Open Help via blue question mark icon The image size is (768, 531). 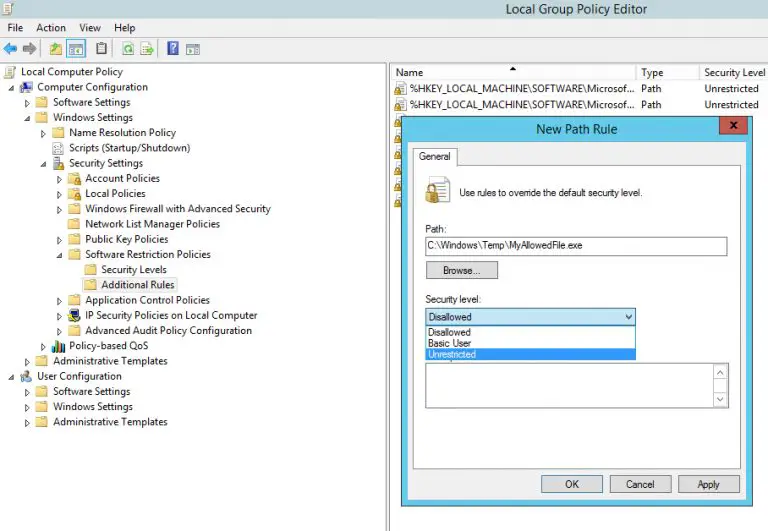(x=173, y=48)
